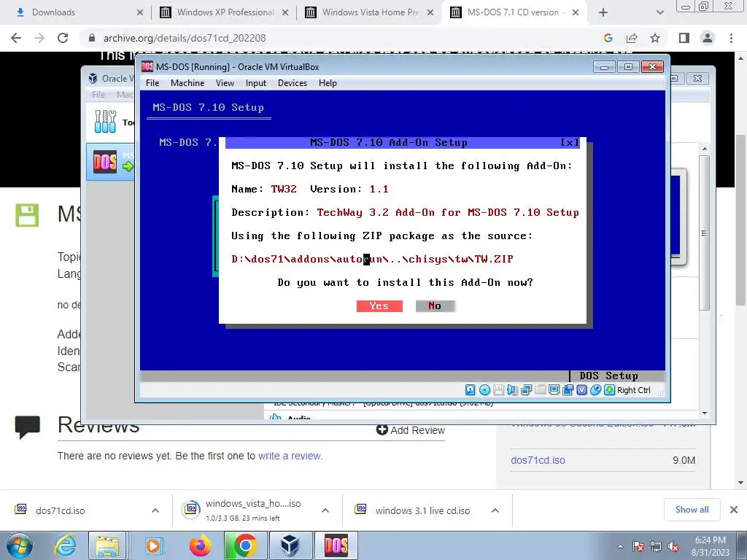The width and height of the screenshot is (747, 560).
Task: Click the green arrow keyboard capture icon
Action: (x=609, y=390)
